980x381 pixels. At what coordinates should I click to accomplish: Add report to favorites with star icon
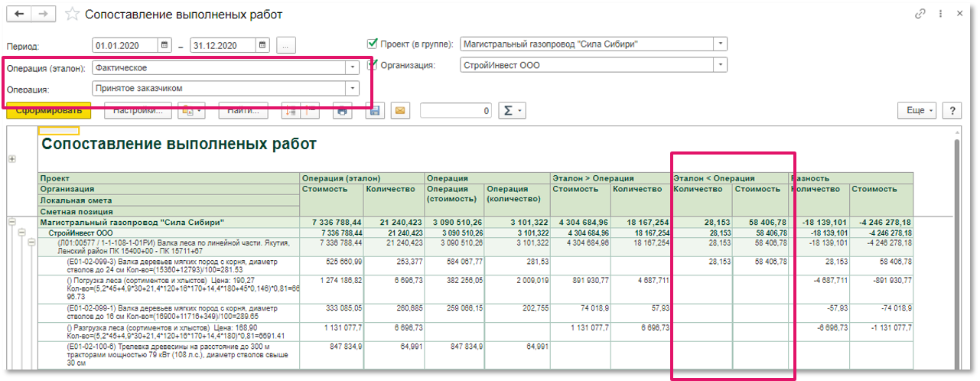(72, 15)
